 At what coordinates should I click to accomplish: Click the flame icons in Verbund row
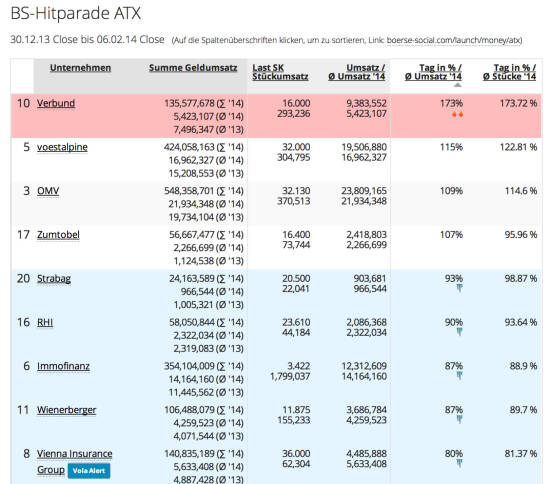(457, 114)
